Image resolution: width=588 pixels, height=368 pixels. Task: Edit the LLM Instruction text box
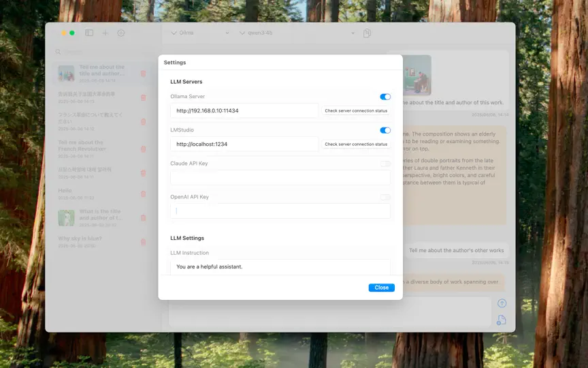pyautogui.click(x=280, y=267)
